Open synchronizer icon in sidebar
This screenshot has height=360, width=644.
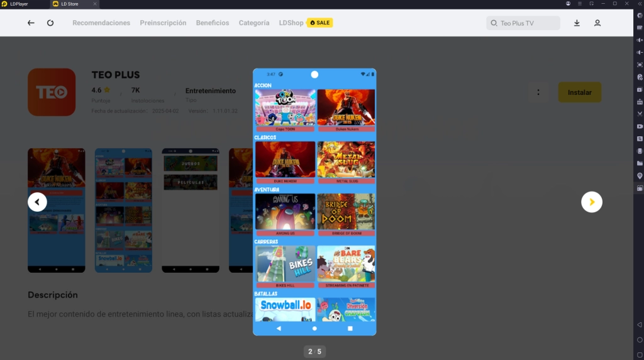[x=640, y=139]
